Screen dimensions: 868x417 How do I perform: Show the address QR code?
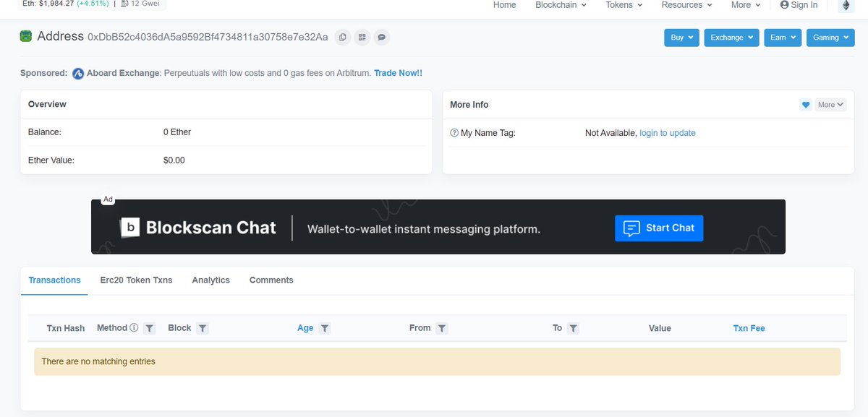pos(362,37)
